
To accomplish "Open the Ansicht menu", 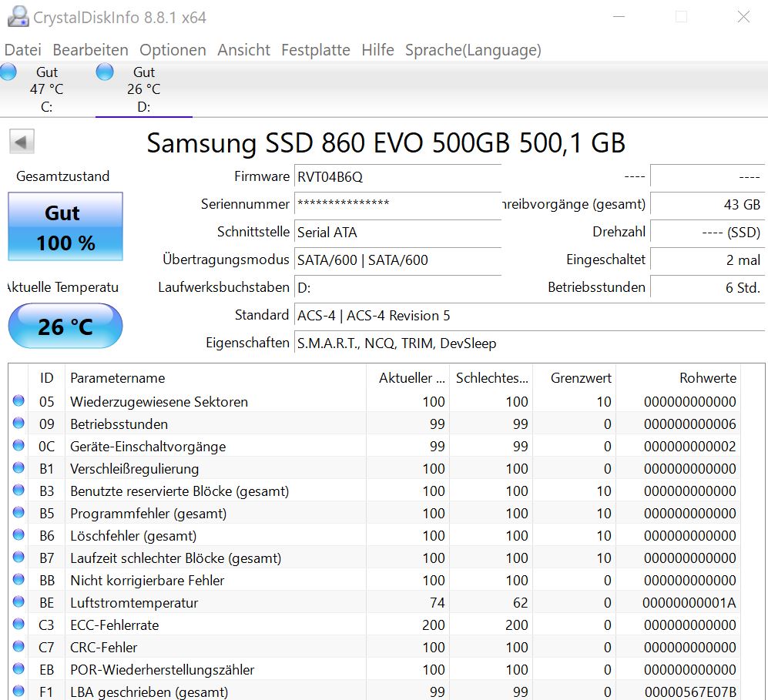I will click(x=243, y=50).
